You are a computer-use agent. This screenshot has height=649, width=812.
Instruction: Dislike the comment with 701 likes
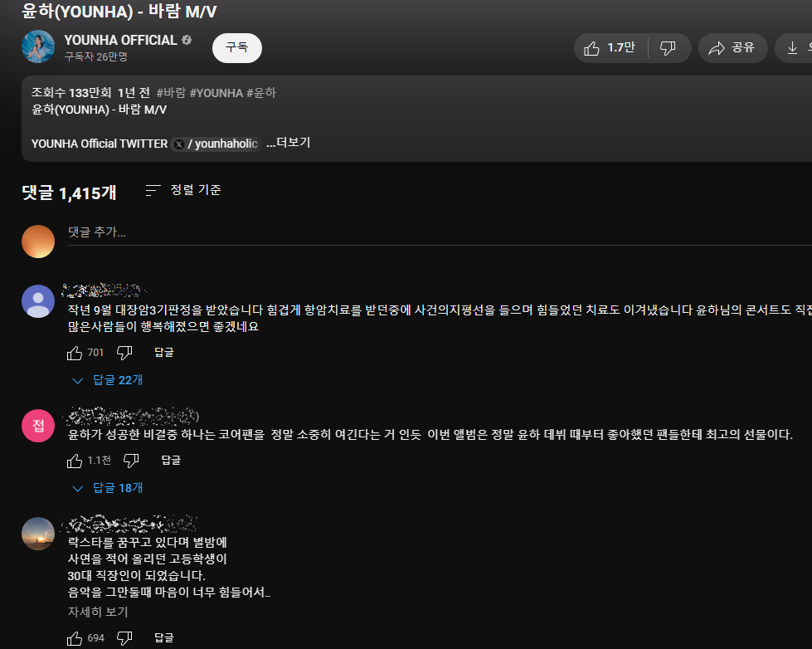coord(124,353)
